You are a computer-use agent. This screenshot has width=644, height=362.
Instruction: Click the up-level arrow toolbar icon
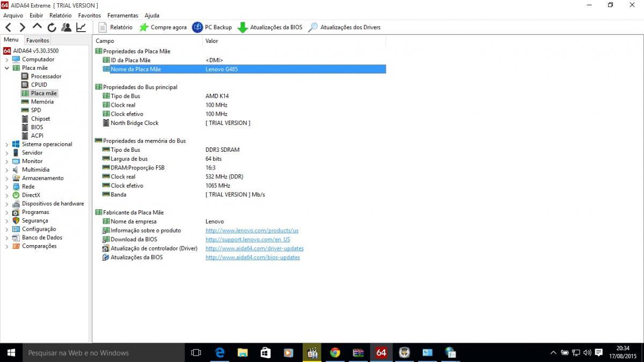point(37,26)
